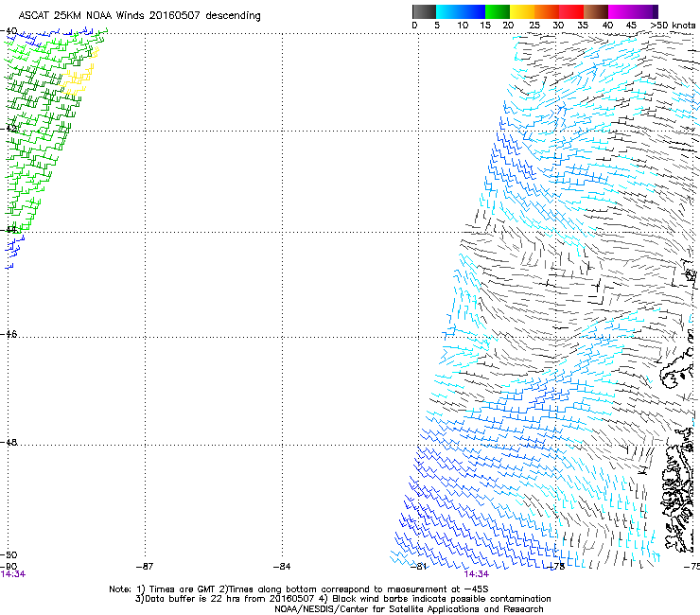Click the purple 14:34 time beneath the -90 label
This screenshot has height=615, width=700.
coord(13,574)
